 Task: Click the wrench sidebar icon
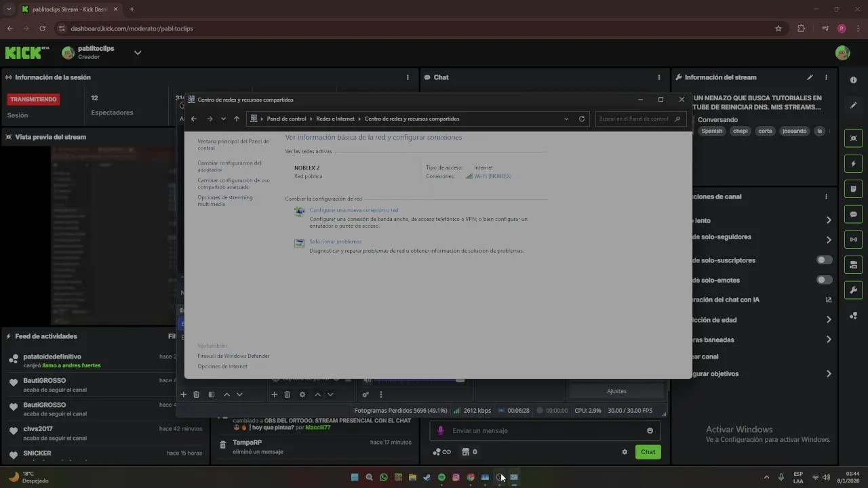tap(853, 290)
